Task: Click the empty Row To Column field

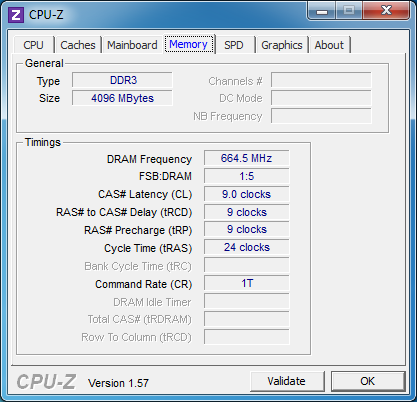Action: pos(247,337)
